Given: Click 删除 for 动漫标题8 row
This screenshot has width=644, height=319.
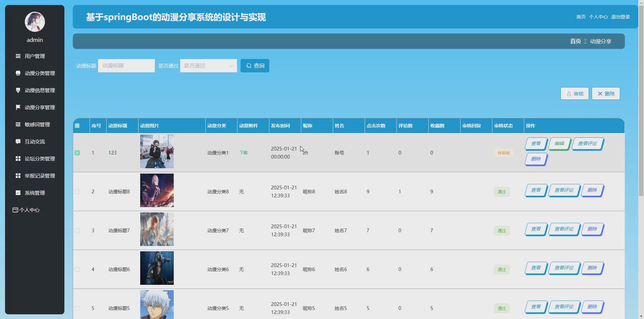Looking at the screenshot, I should (x=592, y=190).
